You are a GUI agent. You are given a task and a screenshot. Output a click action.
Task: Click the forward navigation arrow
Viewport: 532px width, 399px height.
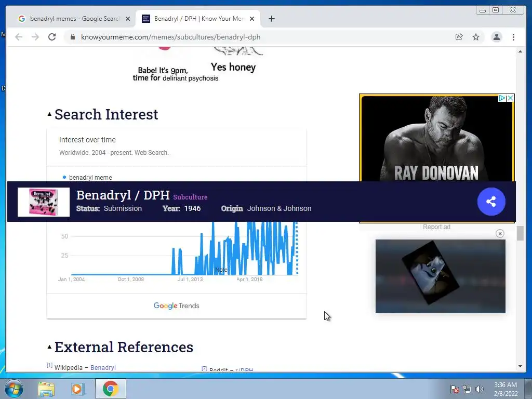[35, 37]
